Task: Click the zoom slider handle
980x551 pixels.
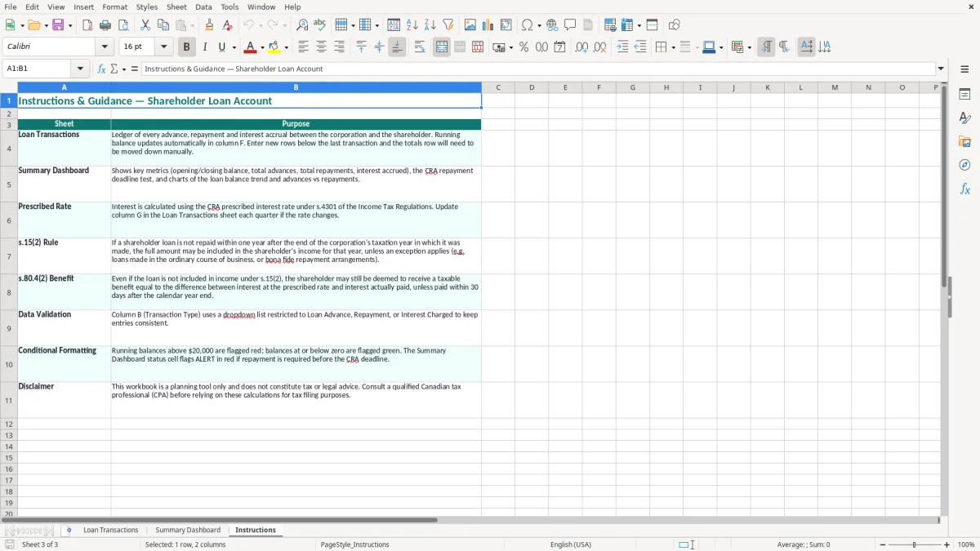Action: click(915, 544)
